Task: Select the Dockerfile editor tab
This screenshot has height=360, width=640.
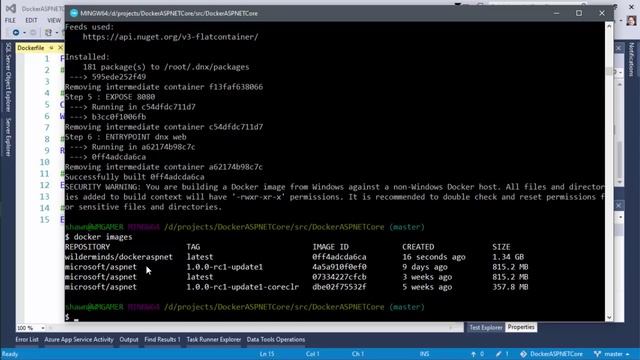Action: [31, 48]
